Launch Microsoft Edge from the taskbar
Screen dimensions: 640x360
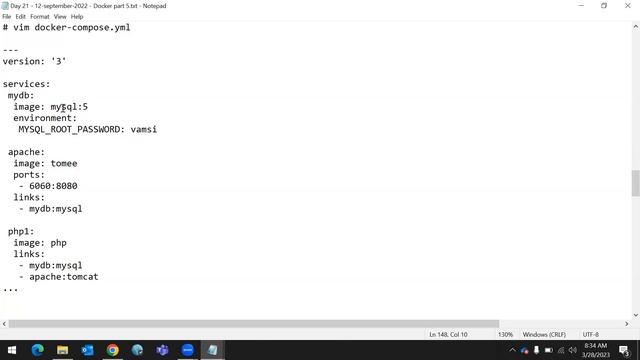pyautogui.click(x=38, y=350)
